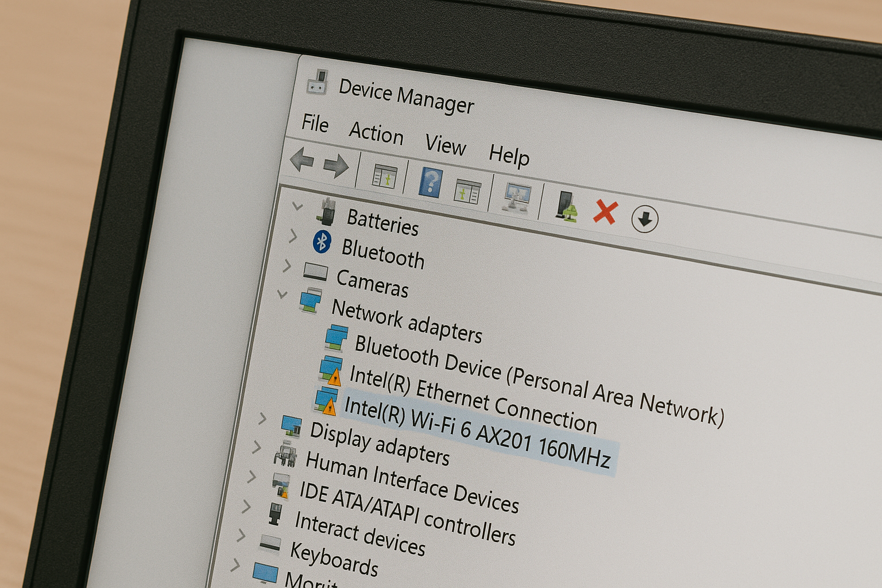882x588 pixels.
Task: Click the blue Bluetooth symbol icon
Action: pyautogui.click(x=322, y=242)
